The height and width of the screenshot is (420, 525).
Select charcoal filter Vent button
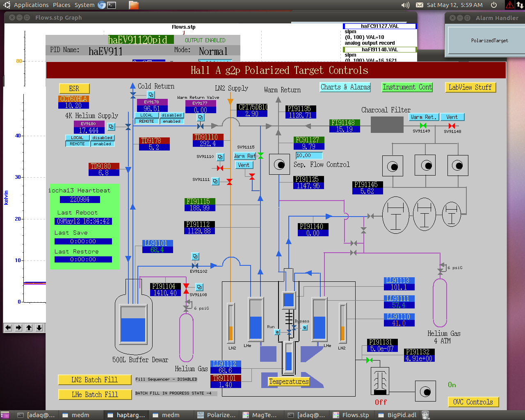(452, 117)
